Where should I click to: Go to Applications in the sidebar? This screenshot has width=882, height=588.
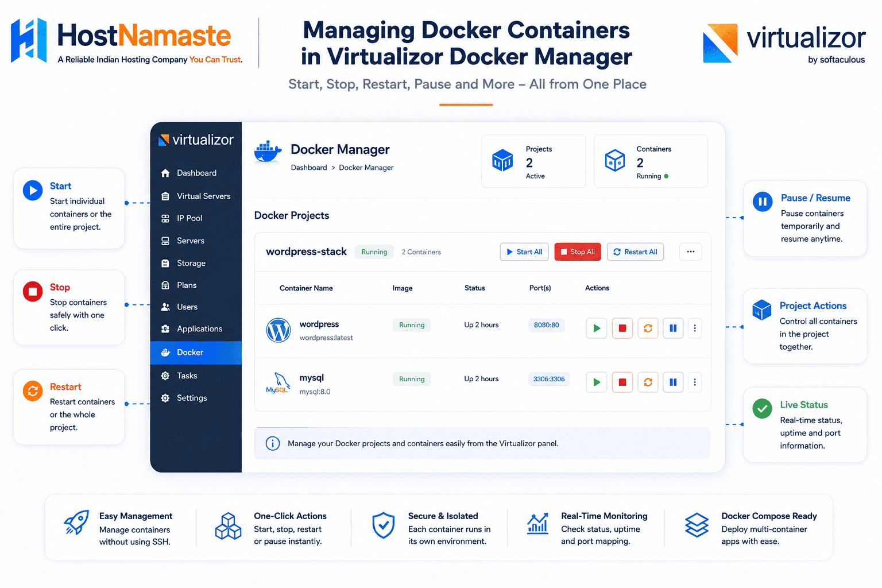(x=196, y=328)
